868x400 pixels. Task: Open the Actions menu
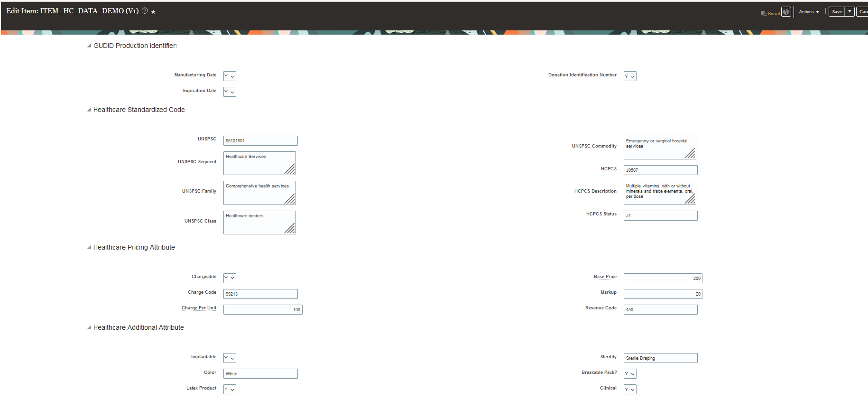tap(809, 12)
